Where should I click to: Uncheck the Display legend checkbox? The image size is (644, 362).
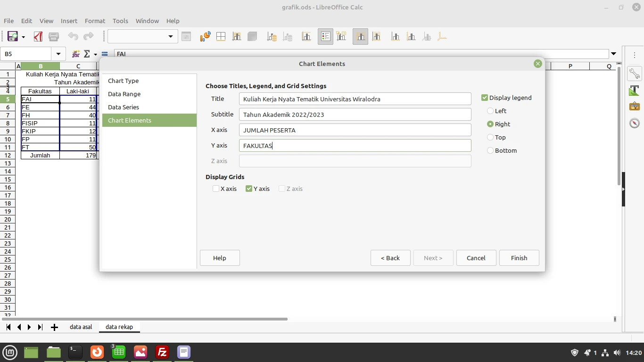point(485,98)
